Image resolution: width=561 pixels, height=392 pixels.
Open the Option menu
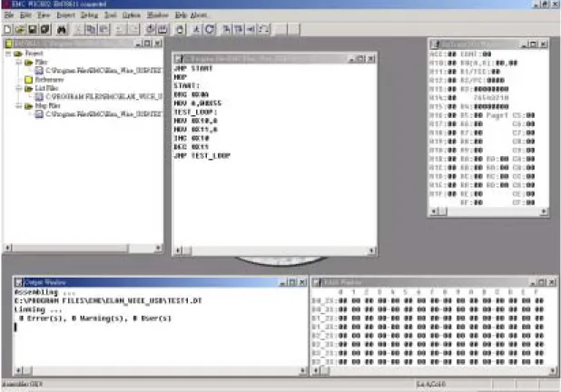[132, 15]
